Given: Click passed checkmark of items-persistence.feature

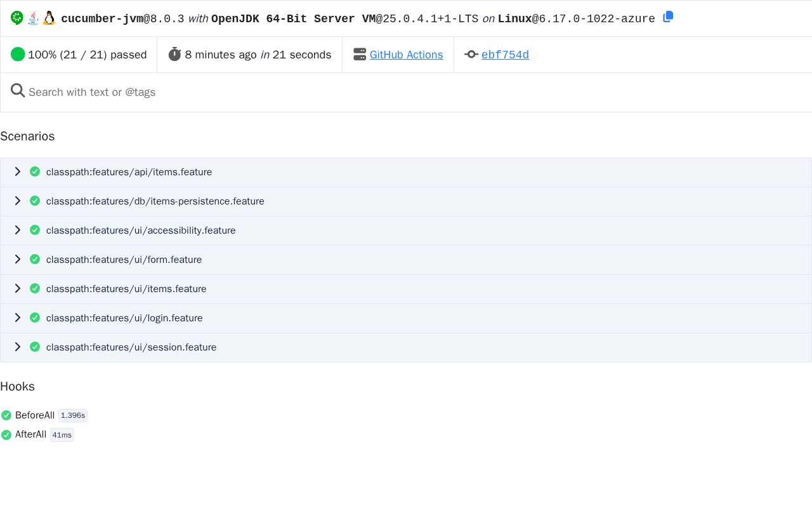Looking at the screenshot, I should pyautogui.click(x=35, y=201).
